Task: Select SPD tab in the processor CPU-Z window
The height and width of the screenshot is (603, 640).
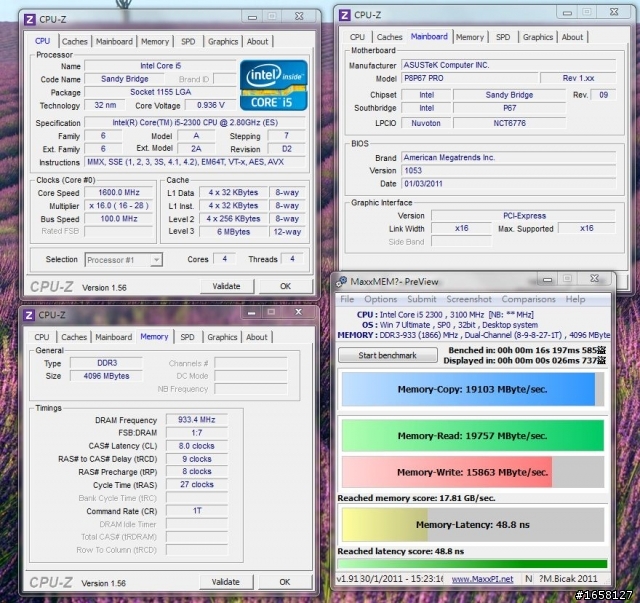Action: [188, 42]
